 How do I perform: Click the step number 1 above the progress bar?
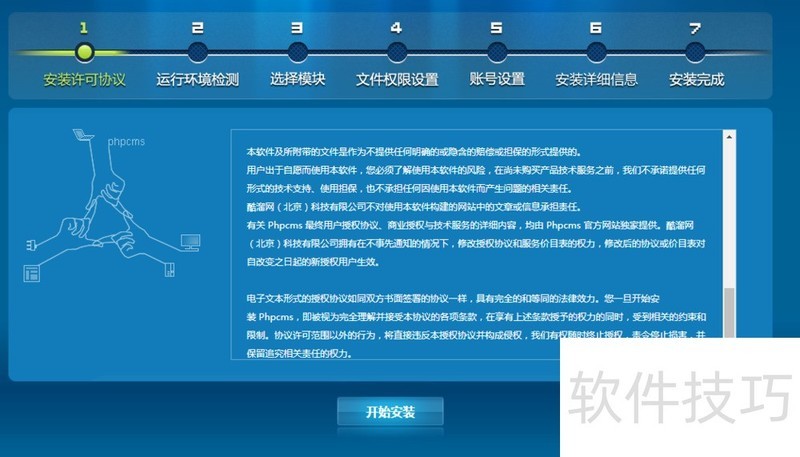tap(84, 28)
